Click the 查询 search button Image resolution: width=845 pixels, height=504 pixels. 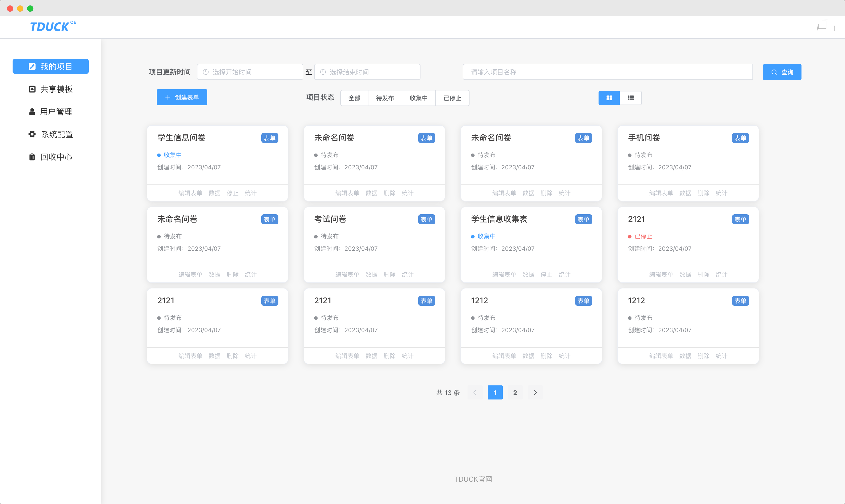[782, 72]
